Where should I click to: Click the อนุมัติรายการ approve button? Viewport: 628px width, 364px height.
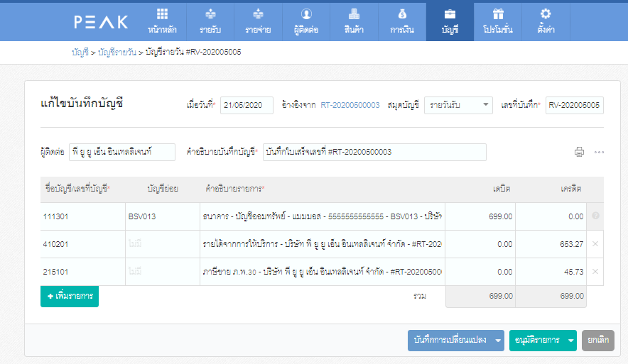tap(537, 341)
